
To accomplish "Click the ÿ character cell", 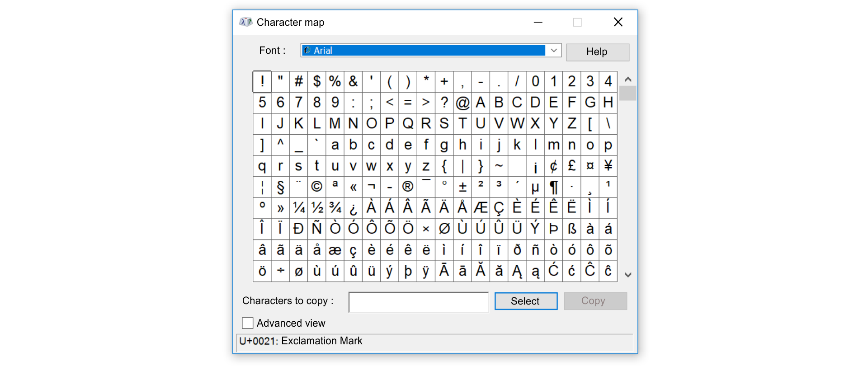I will point(426,271).
